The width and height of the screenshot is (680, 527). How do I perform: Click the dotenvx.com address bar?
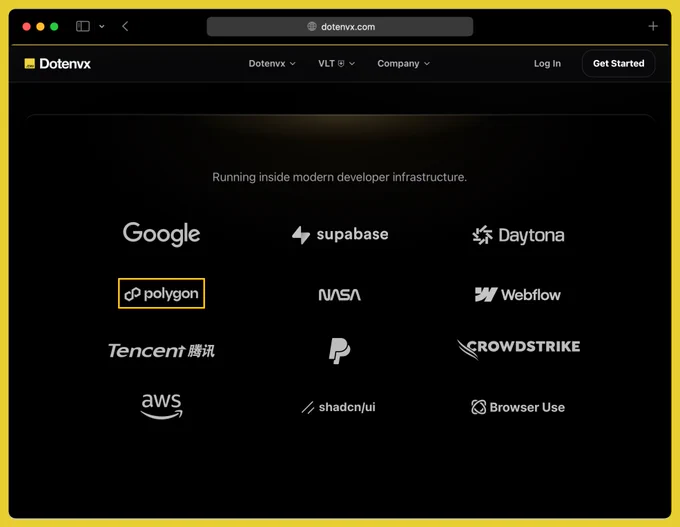(x=340, y=26)
